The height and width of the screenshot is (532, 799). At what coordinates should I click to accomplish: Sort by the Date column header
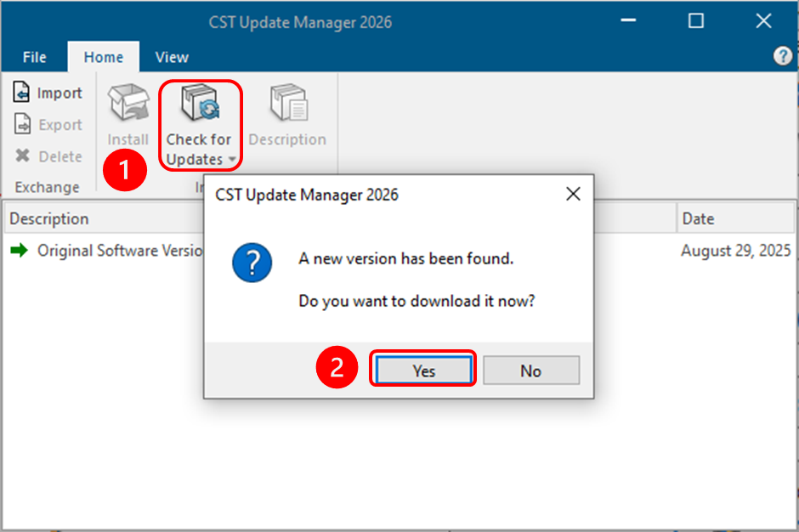coord(698,219)
